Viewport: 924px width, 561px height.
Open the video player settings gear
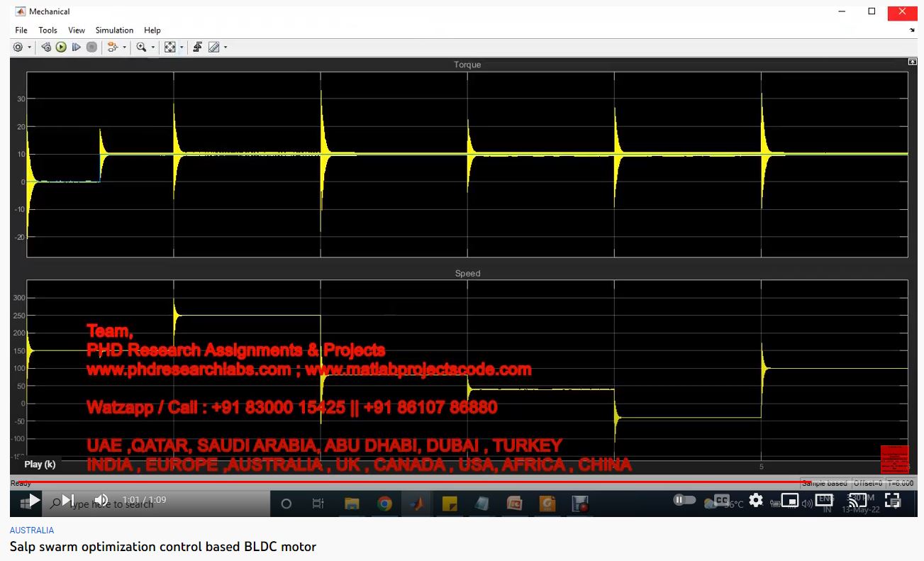[756, 500]
